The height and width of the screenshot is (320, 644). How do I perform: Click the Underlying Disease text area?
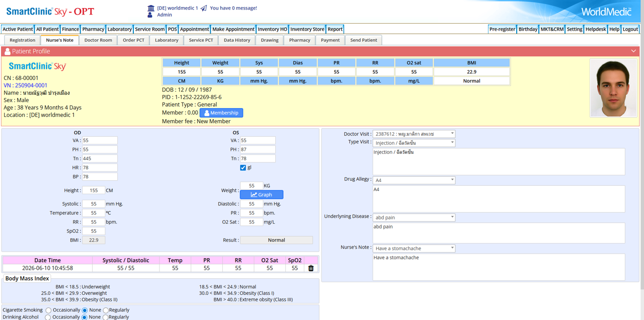pyautogui.click(x=499, y=233)
